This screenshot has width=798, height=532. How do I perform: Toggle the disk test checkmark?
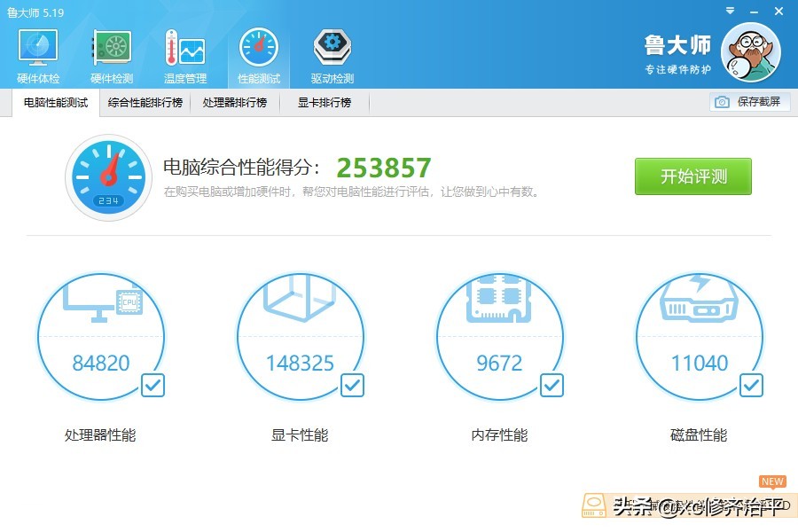point(751,385)
